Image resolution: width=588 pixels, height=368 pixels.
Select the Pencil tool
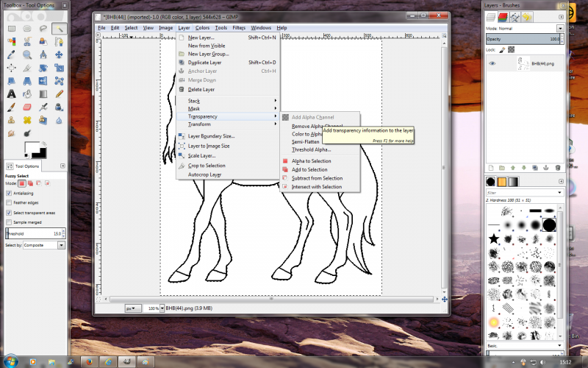pos(59,94)
